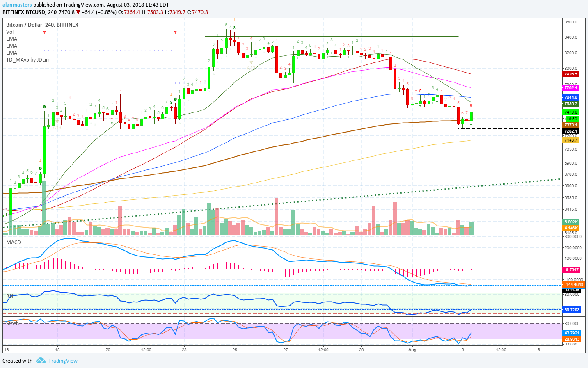Open the TradingView link in footer
This screenshot has height=368, width=588.
(63, 361)
